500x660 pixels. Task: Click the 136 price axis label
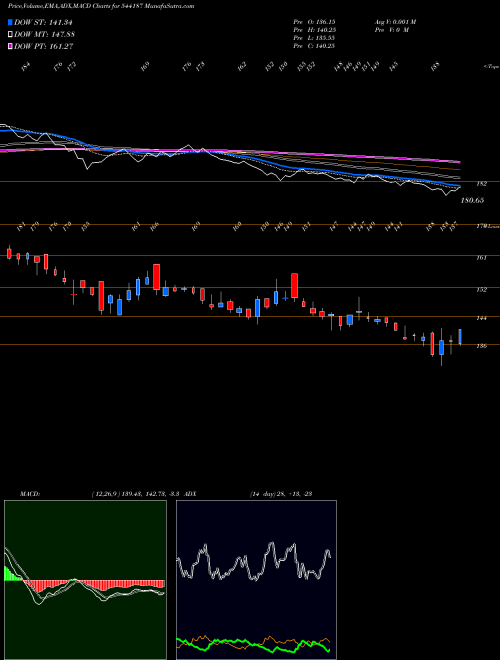coord(481,346)
